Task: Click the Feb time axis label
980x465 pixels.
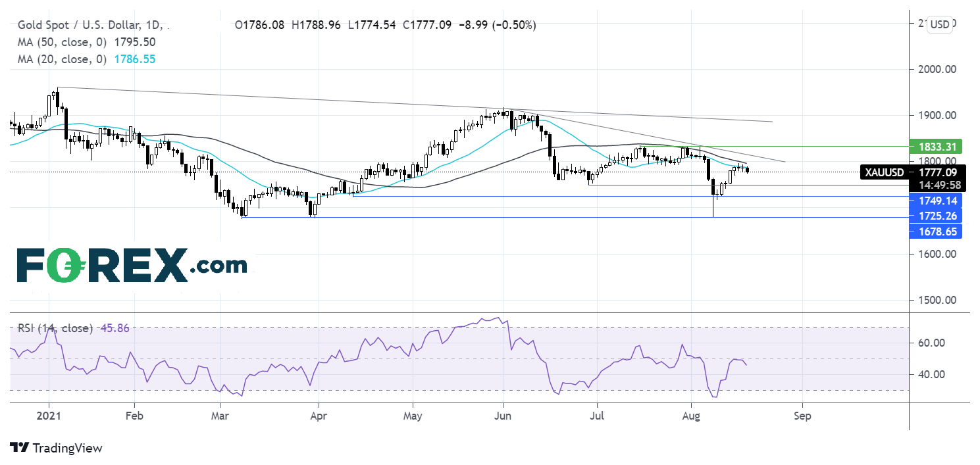Action: coord(134,416)
